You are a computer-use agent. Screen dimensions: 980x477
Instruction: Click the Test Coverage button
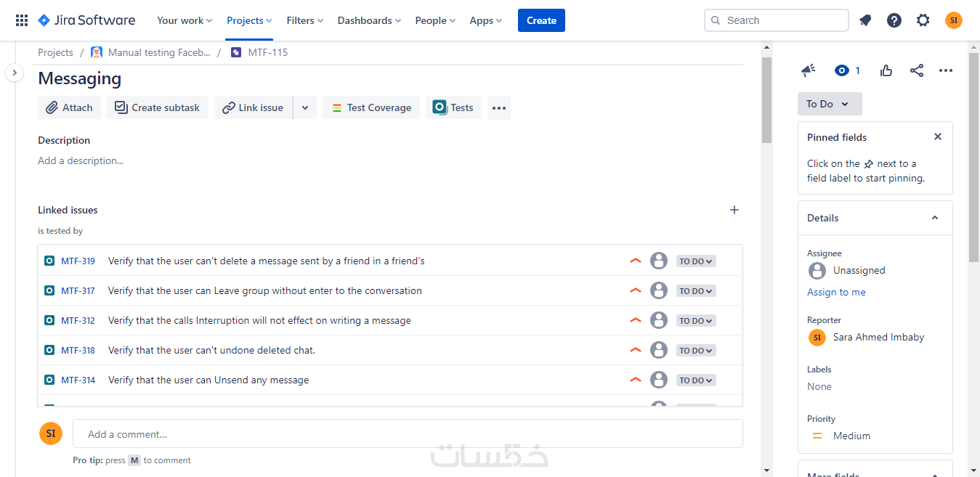click(x=371, y=107)
